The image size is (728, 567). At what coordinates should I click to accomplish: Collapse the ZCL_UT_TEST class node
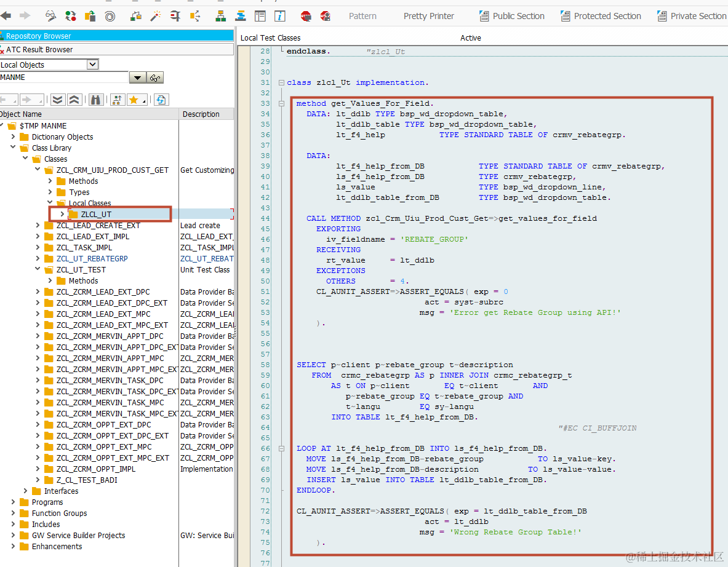coord(38,269)
